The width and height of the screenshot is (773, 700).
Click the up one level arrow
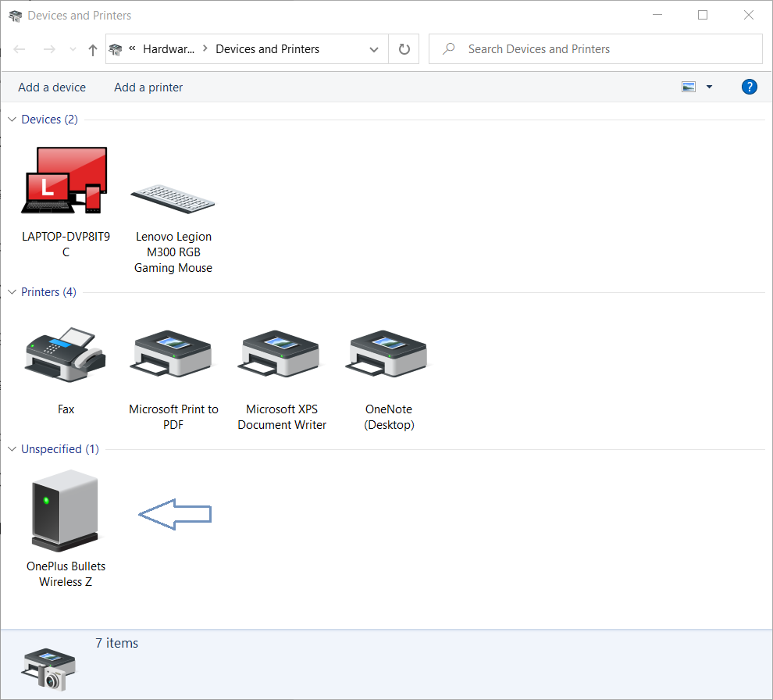(x=92, y=48)
